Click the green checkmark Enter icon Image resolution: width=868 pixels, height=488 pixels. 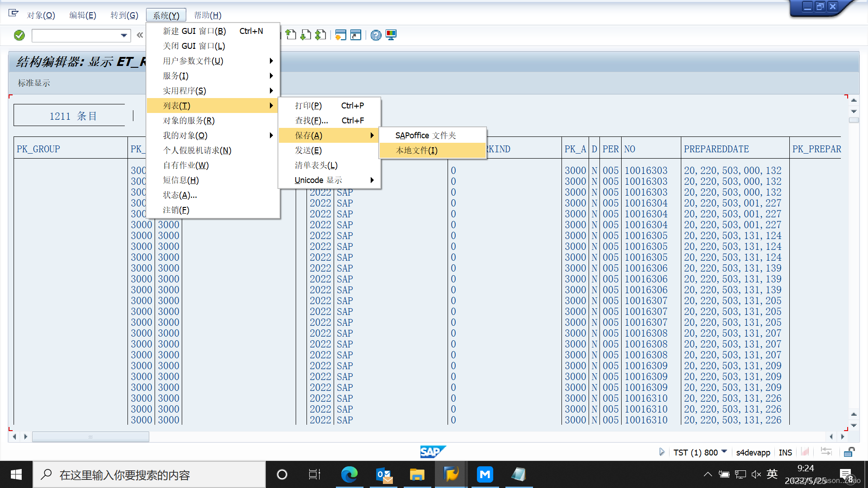click(19, 35)
